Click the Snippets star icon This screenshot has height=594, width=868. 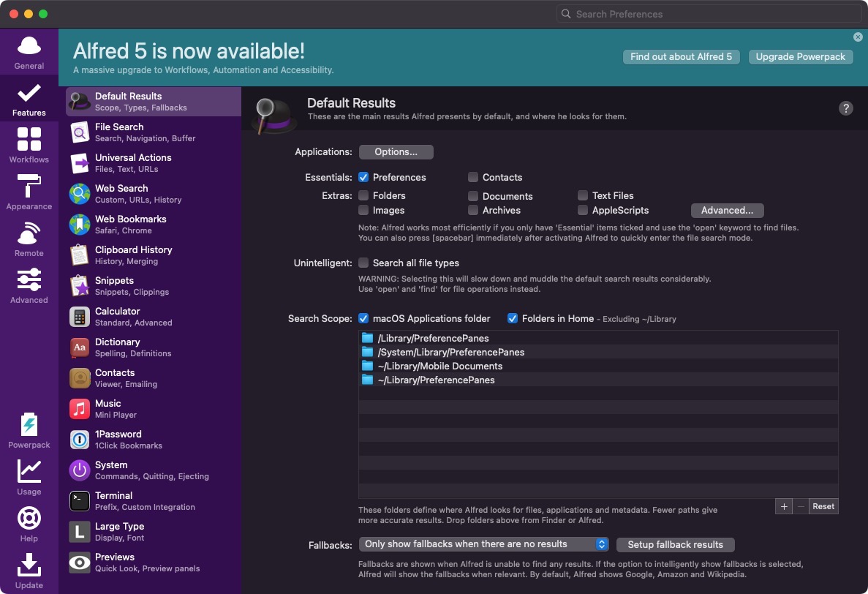80,286
